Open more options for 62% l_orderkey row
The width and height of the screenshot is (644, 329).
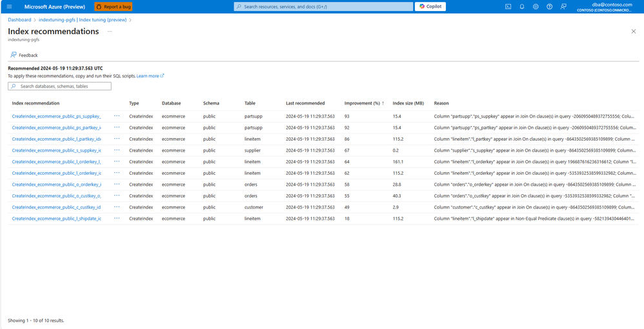(117, 173)
